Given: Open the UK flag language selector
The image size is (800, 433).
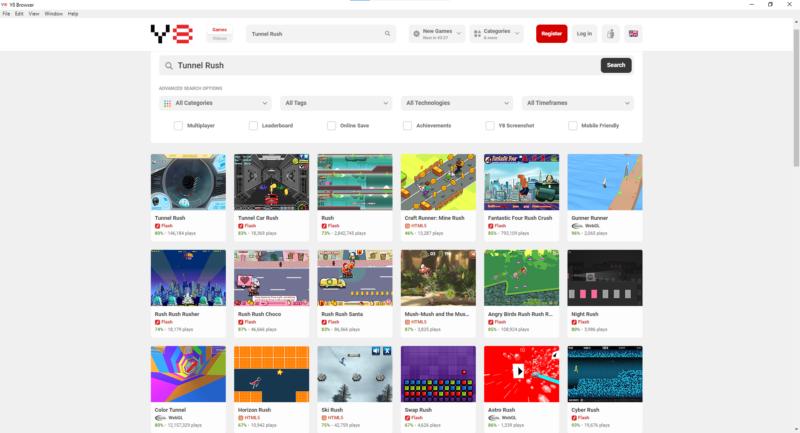Looking at the screenshot, I should (633, 34).
